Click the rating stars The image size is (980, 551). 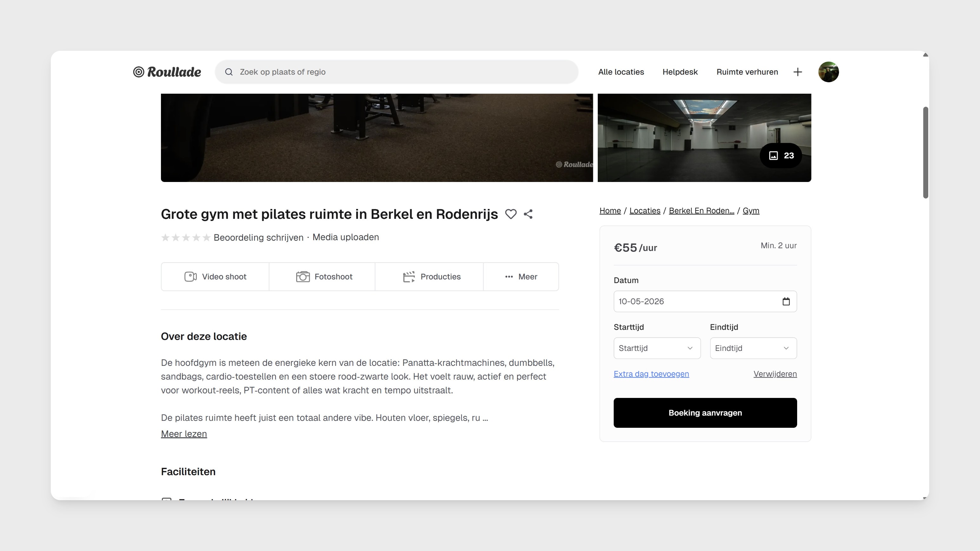click(x=186, y=238)
